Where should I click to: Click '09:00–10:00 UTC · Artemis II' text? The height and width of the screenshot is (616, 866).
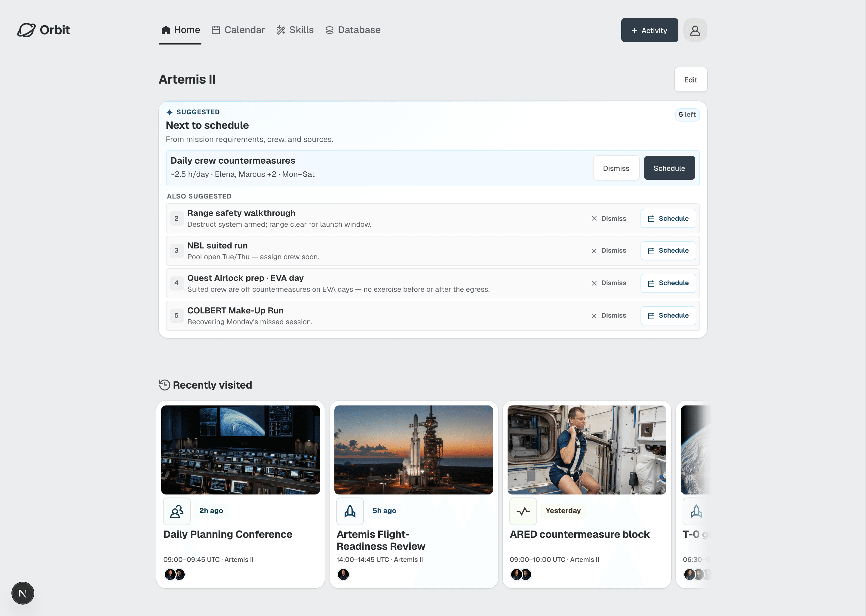(x=554, y=559)
